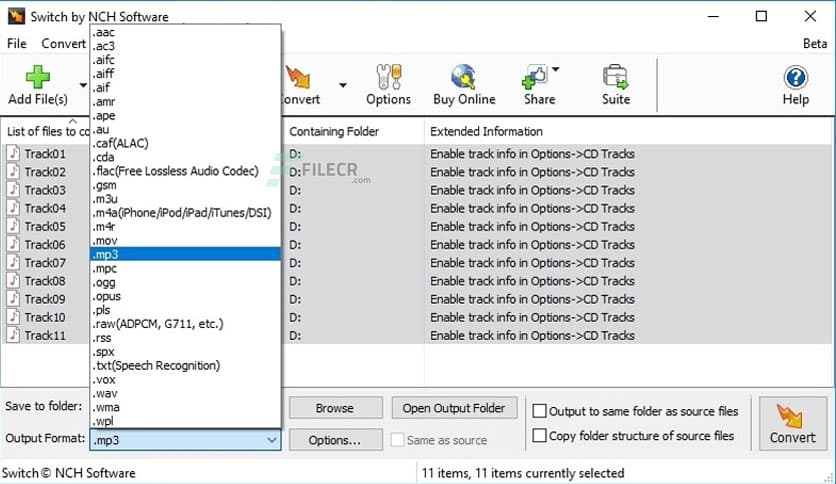Click the Buy Online globe icon
This screenshot has height=484, width=836.
click(x=463, y=77)
